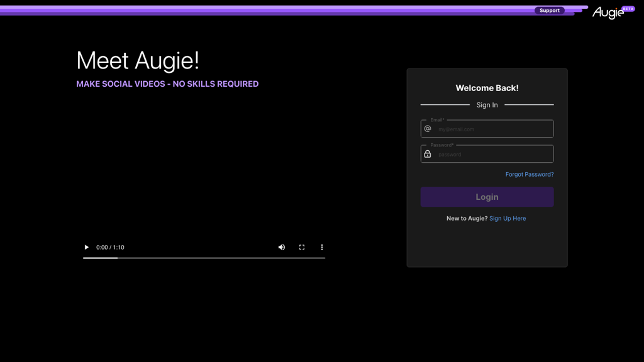Follow the Sign Up Here link
Screen dimensions: 644x362
click(x=507, y=218)
